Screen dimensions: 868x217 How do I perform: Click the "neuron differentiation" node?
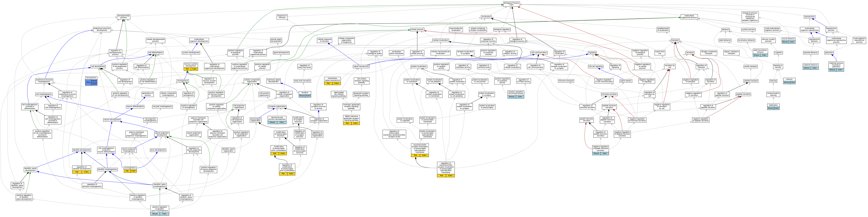coord(135,106)
